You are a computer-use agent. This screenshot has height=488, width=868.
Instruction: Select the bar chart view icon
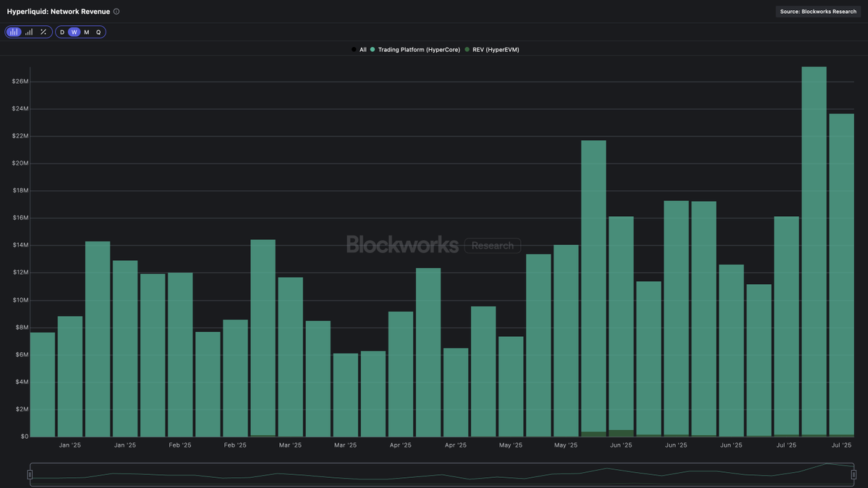pyautogui.click(x=14, y=32)
